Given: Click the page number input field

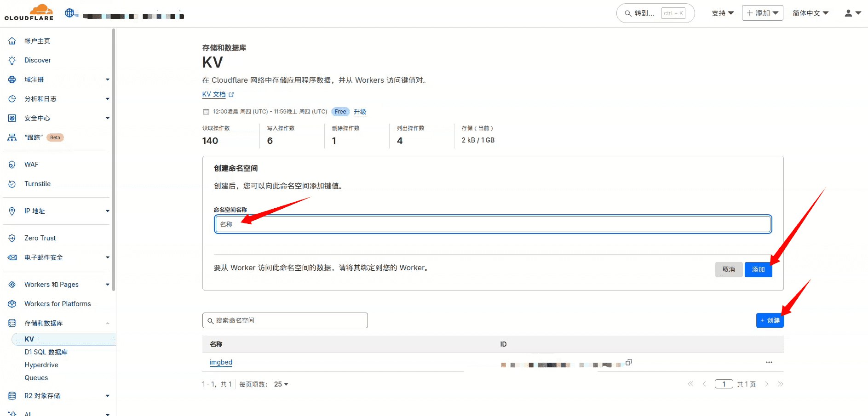Looking at the screenshot, I should tap(724, 384).
